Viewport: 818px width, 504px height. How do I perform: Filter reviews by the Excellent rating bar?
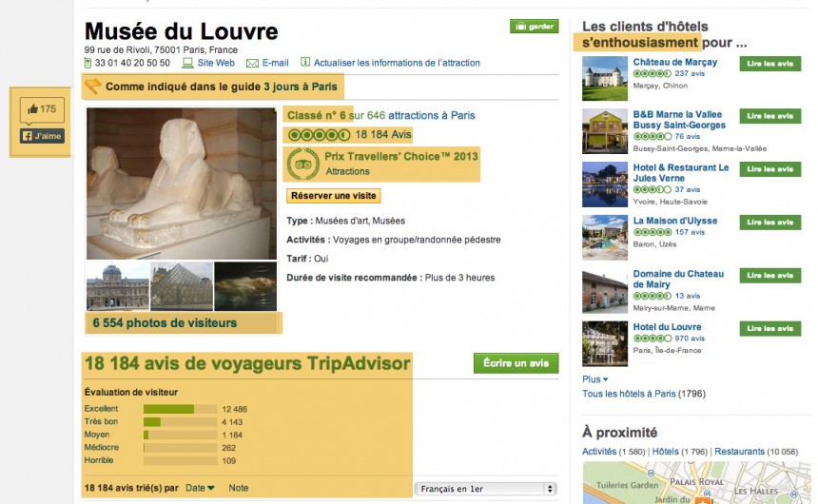click(x=180, y=409)
